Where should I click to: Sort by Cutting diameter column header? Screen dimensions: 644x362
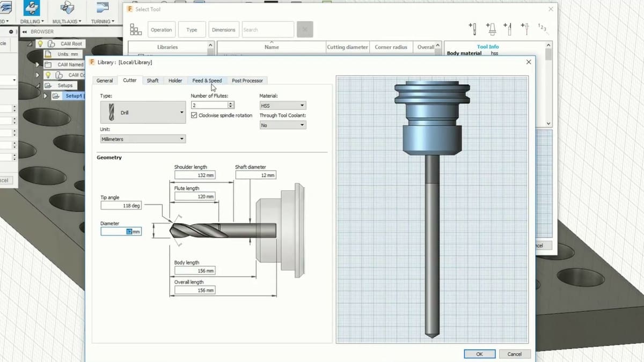[x=347, y=47]
